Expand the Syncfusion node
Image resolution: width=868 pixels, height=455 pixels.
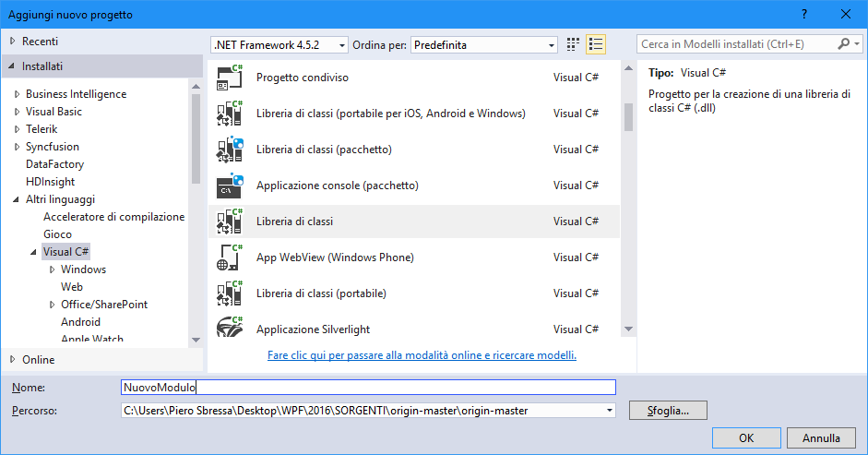tap(18, 147)
